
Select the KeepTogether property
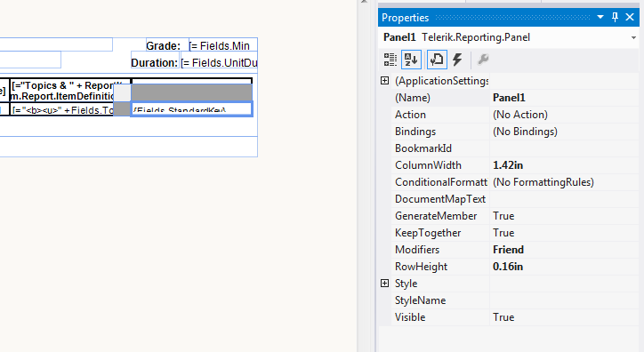pyautogui.click(x=440, y=233)
